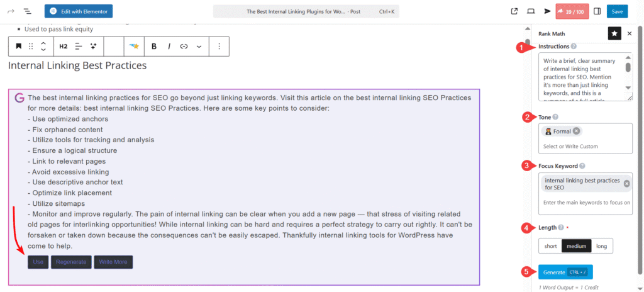Open block options three-dot menu

coord(219,47)
